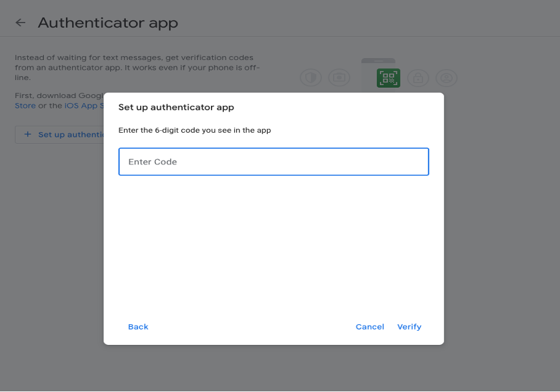Go Back to the previous setup step
This screenshot has width=560, height=392.
pos(138,327)
